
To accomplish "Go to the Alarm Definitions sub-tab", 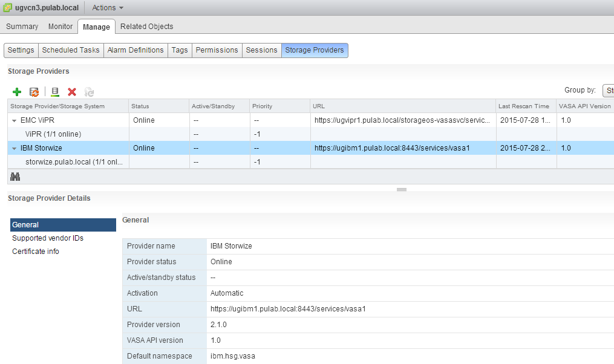I will [x=136, y=50].
